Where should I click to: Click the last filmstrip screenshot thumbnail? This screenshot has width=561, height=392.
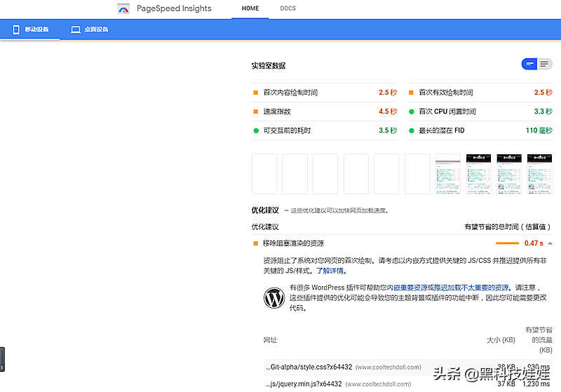(x=539, y=174)
